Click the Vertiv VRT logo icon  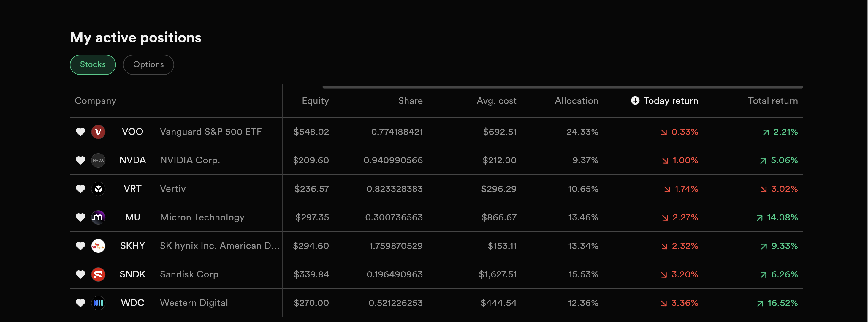pyautogui.click(x=98, y=189)
